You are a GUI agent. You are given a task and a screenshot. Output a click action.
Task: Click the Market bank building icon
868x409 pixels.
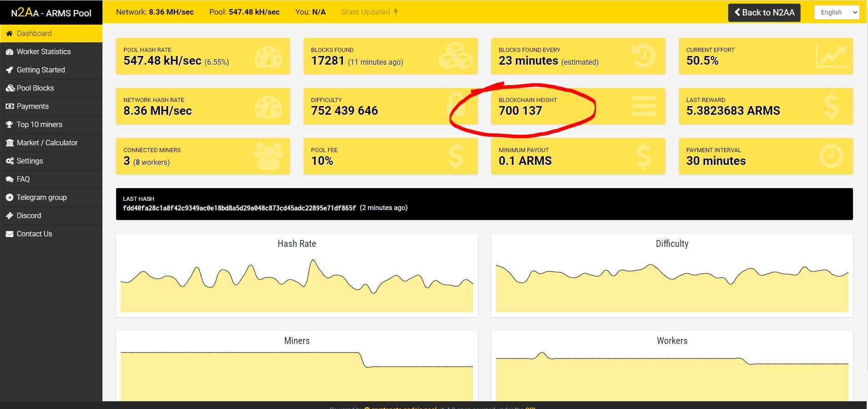point(10,143)
